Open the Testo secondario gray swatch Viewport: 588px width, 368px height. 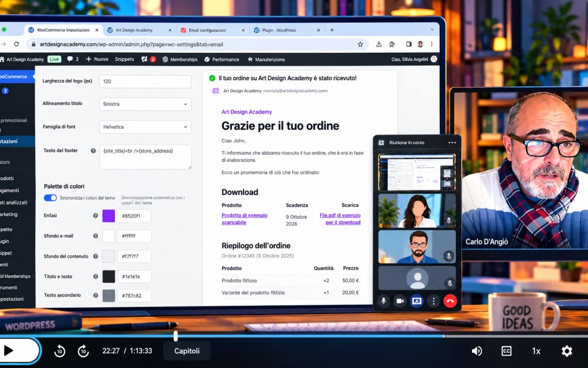coord(109,295)
